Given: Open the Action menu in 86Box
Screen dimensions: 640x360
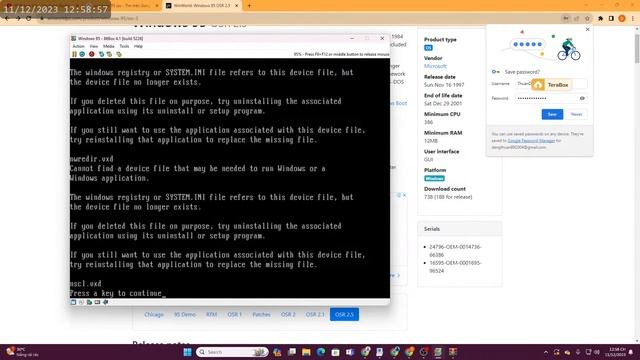Looking at the screenshot, I should [78, 47].
